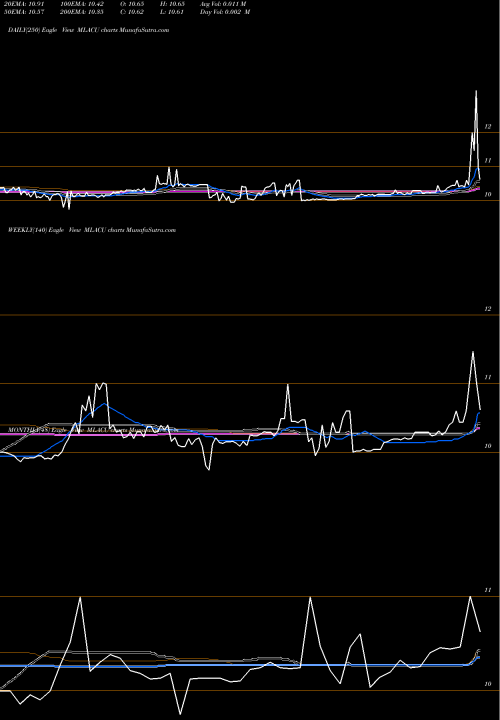
Task: Click the 10 axis label on weekly chart
Action: [x=488, y=446]
